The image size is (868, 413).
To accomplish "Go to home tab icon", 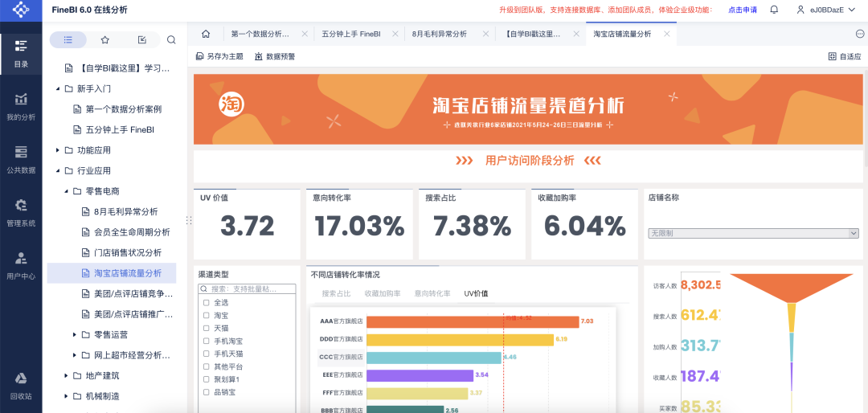I will 206,34.
